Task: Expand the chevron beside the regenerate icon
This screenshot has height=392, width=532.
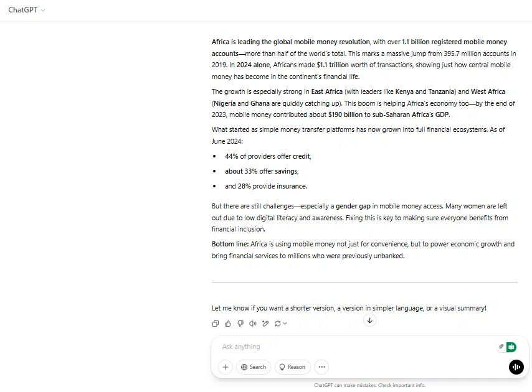Action: point(285,324)
